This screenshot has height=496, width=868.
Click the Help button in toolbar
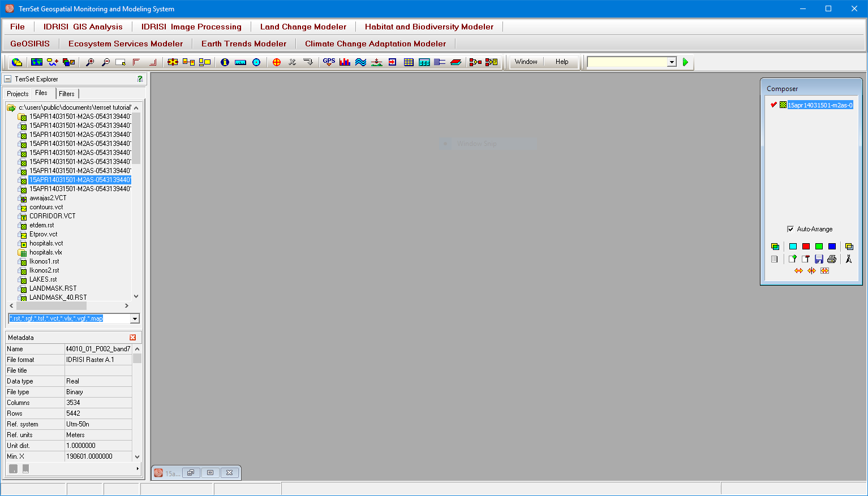[561, 62]
